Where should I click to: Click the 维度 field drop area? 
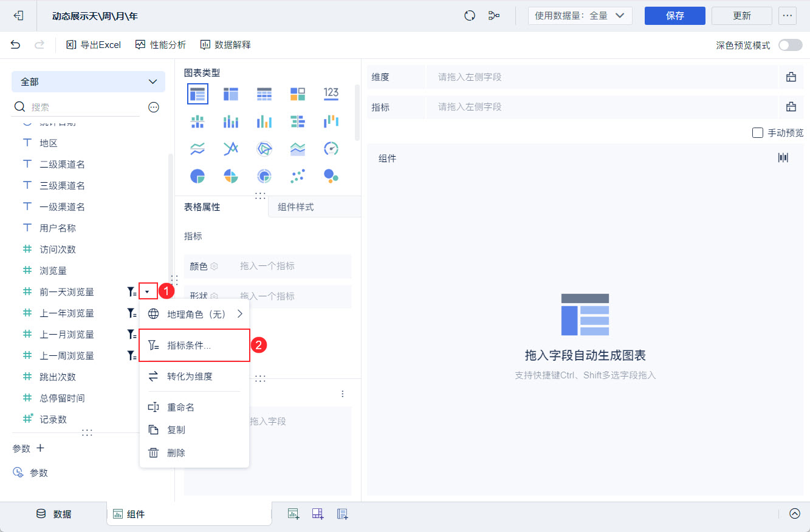coord(602,77)
